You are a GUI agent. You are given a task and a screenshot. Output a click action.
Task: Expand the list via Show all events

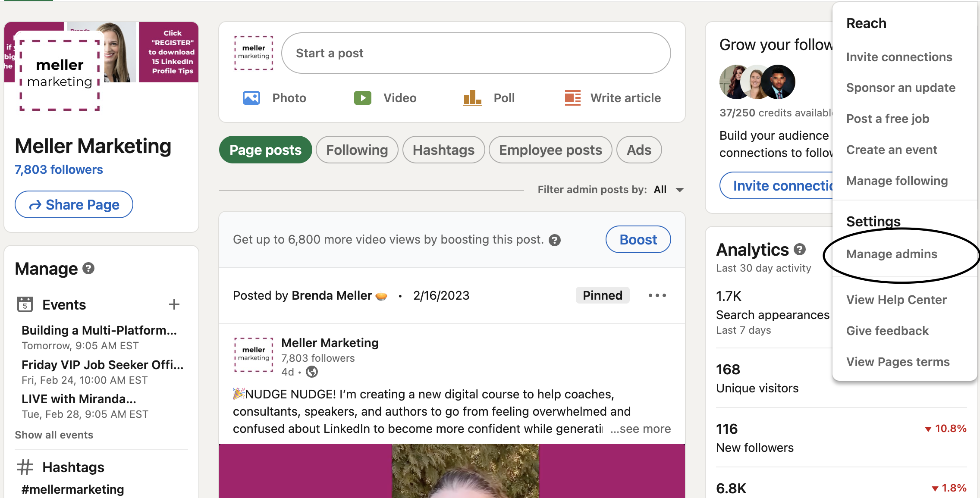(54, 435)
